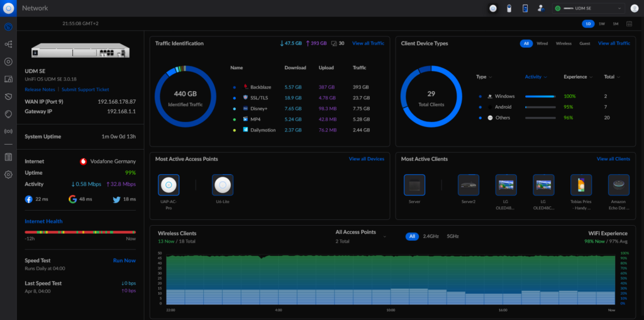Open the blue phone app icon in the top bar

525,8
